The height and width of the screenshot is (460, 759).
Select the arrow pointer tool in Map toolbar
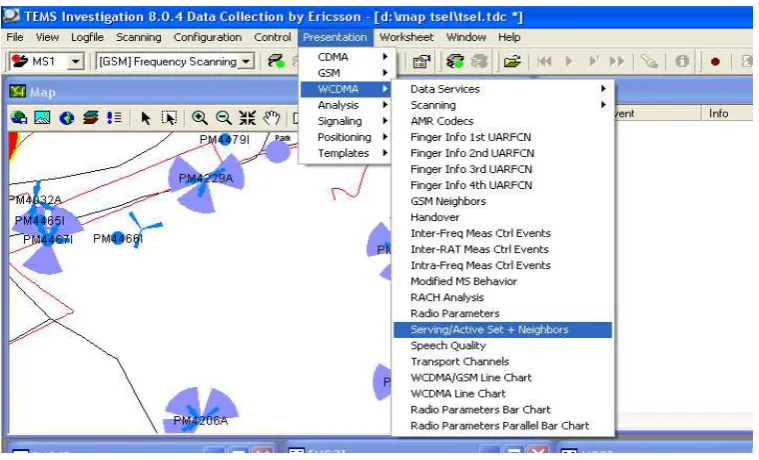pyautogui.click(x=145, y=118)
